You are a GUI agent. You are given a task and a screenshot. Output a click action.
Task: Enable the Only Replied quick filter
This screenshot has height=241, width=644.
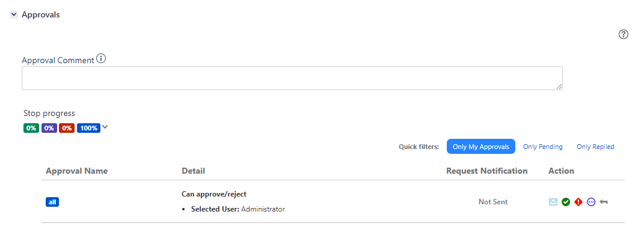click(x=595, y=147)
